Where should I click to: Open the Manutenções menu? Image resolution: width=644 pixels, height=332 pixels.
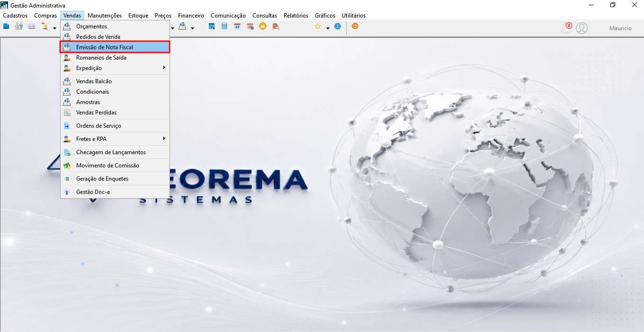pyautogui.click(x=105, y=16)
